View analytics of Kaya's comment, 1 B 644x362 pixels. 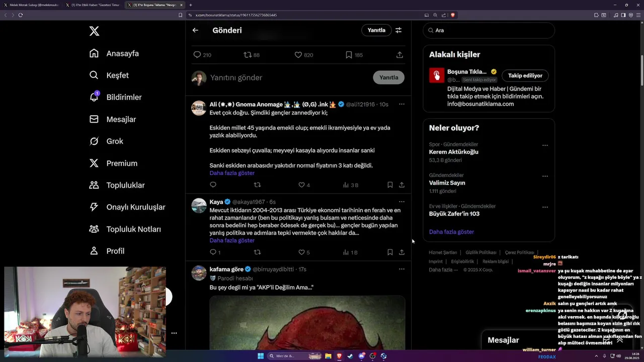[x=350, y=252]
